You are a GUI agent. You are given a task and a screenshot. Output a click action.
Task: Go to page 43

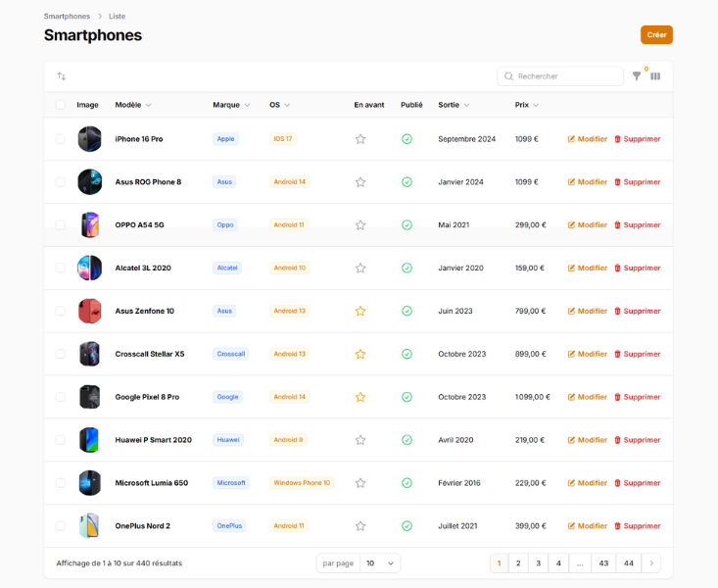[x=603, y=563]
